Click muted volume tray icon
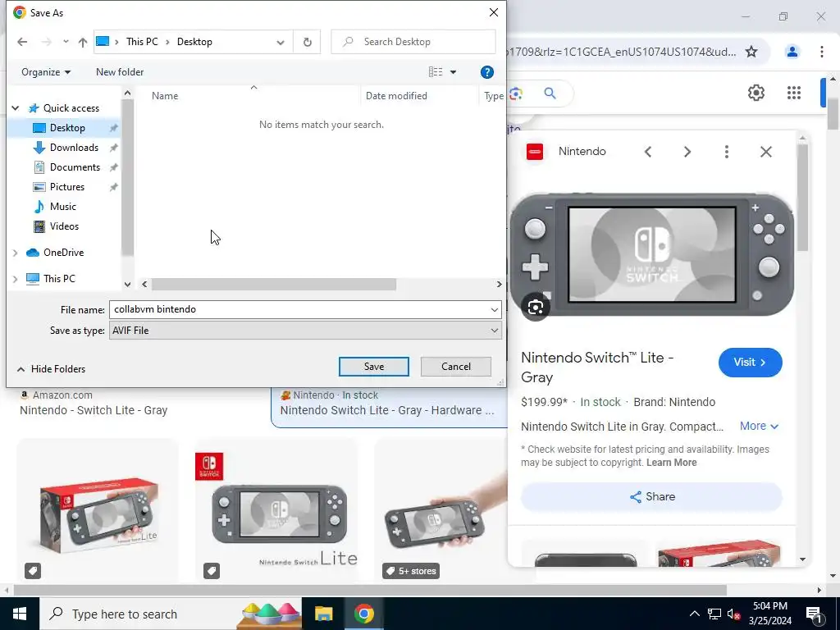The width and height of the screenshot is (840, 630). pyautogui.click(x=733, y=614)
